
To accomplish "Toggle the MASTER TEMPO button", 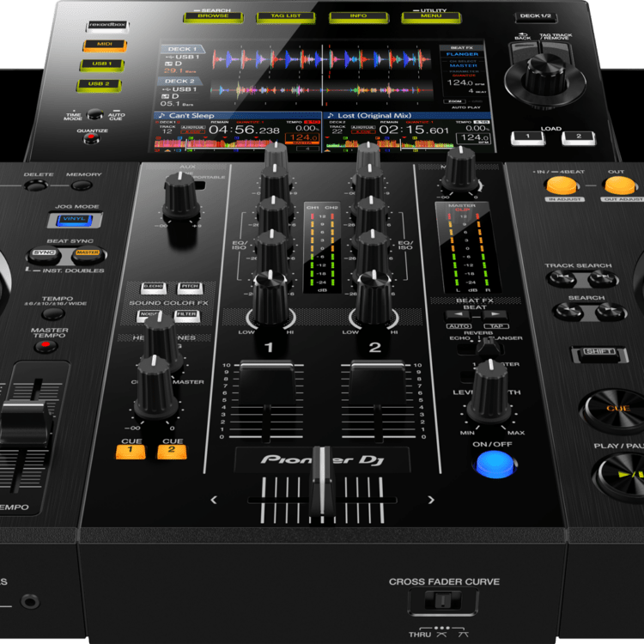I will (x=46, y=347).
